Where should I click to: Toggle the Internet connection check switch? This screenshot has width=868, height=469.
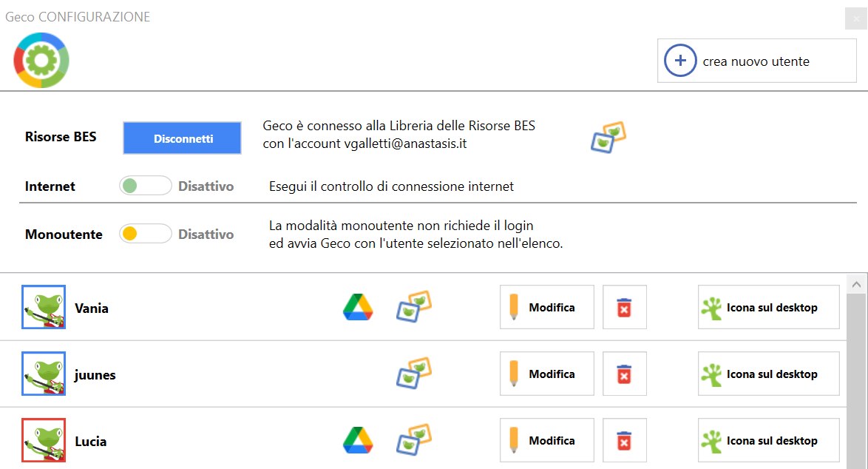[145, 186]
